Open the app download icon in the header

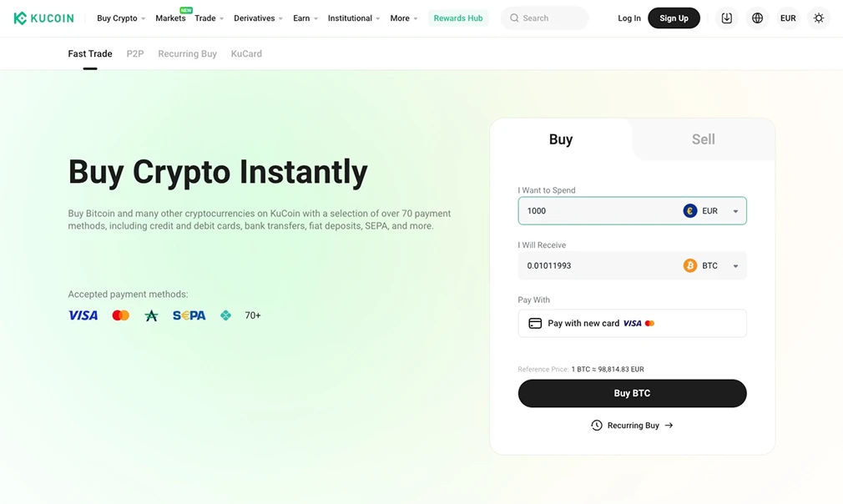726,17
